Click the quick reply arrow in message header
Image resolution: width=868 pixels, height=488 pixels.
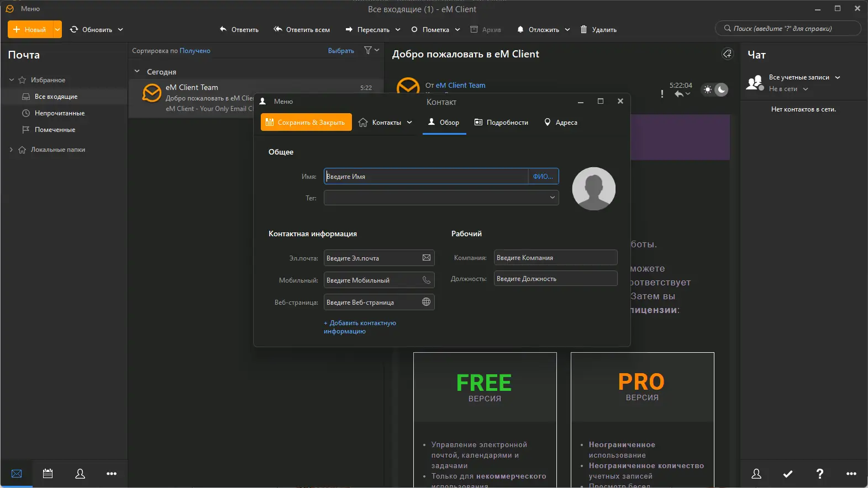coord(679,94)
